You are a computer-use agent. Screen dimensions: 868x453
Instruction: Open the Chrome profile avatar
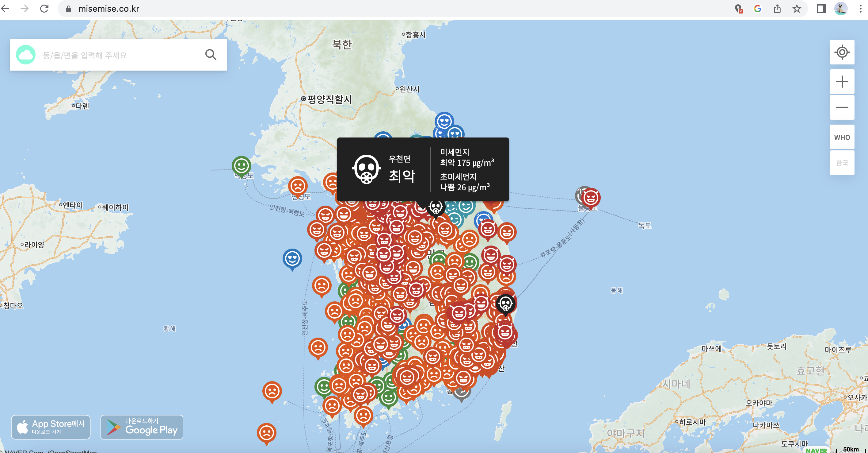[x=841, y=8]
